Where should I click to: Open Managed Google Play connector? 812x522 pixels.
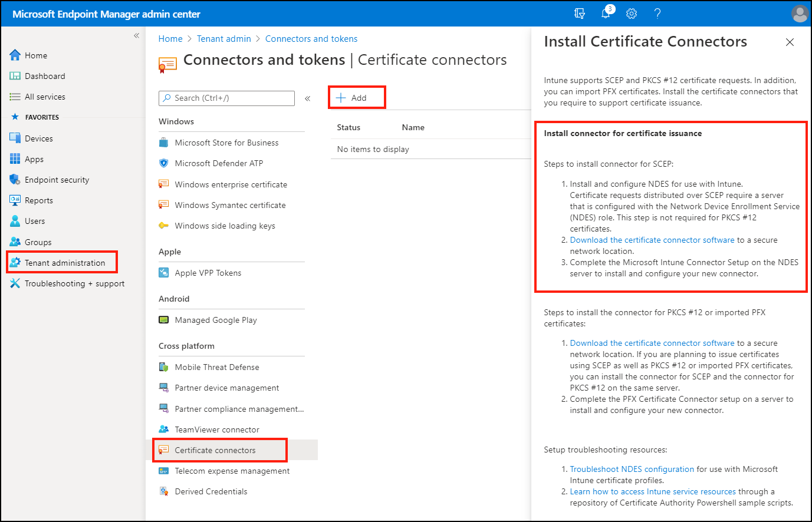pos(215,320)
